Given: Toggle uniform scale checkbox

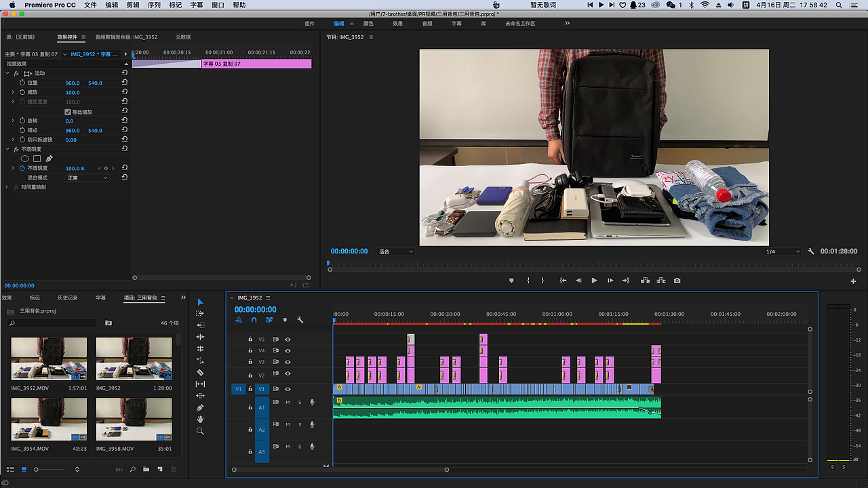Looking at the screenshot, I should click(68, 112).
